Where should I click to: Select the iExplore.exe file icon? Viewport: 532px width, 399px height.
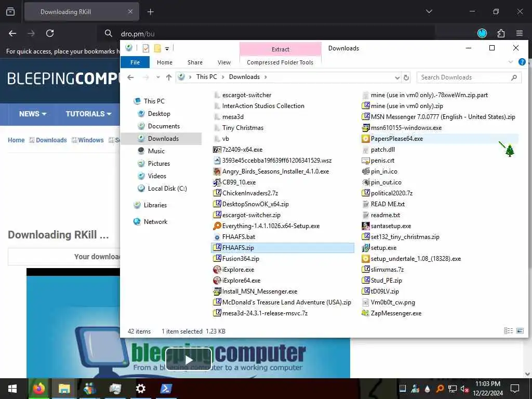pyautogui.click(x=217, y=270)
